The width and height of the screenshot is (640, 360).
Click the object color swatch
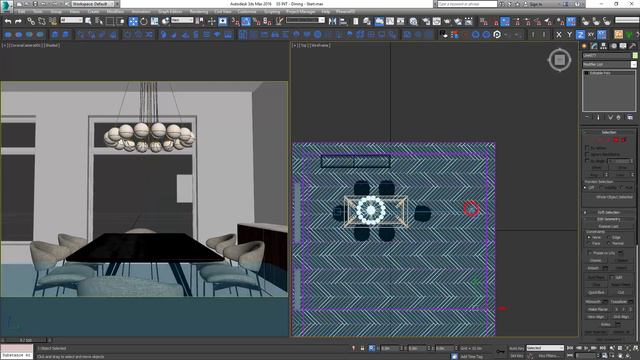click(x=635, y=55)
